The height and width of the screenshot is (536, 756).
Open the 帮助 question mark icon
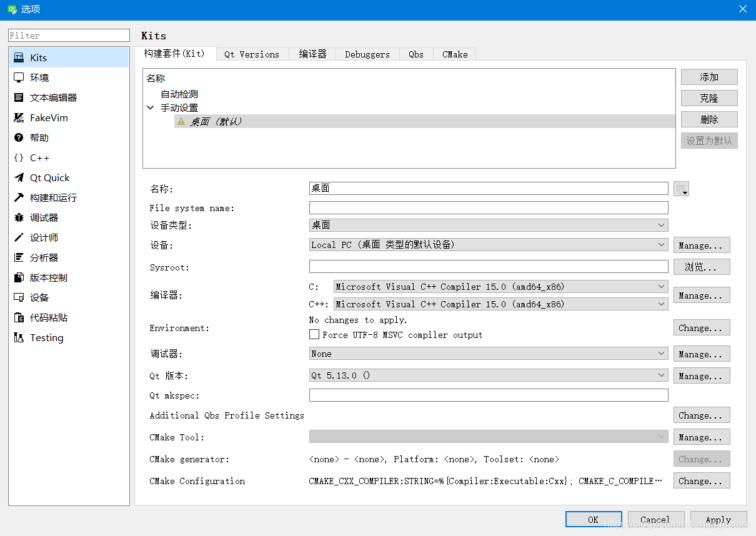pyautogui.click(x=19, y=137)
